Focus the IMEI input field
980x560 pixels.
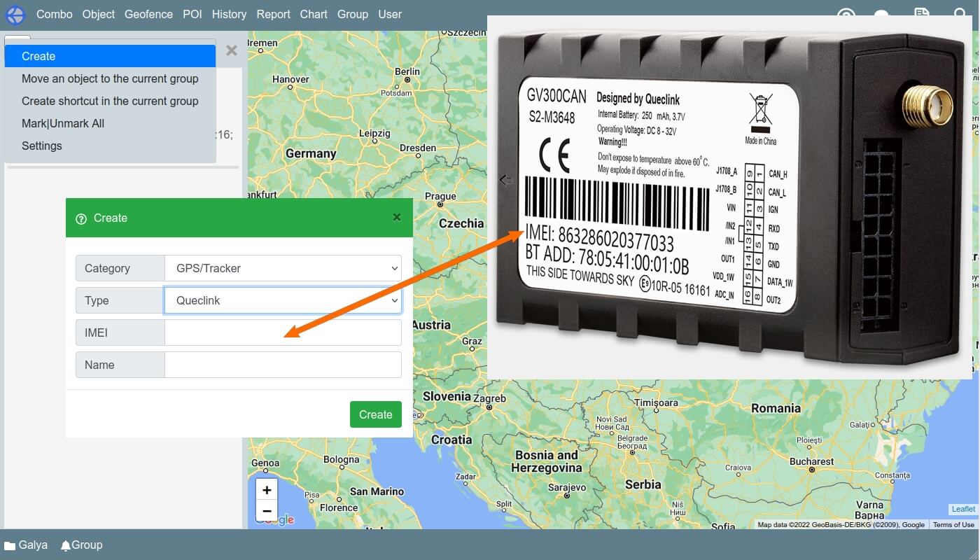283,332
